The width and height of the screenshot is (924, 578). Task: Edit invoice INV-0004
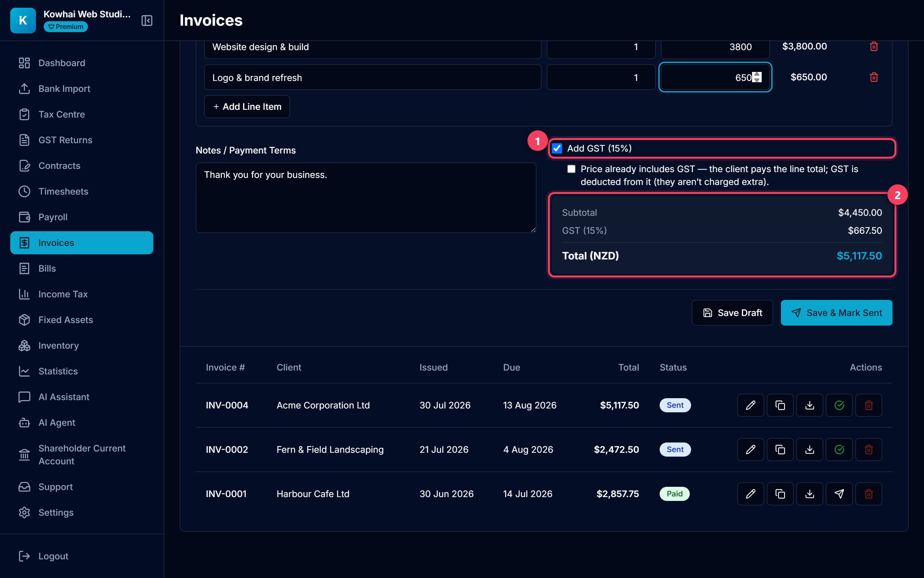(750, 405)
